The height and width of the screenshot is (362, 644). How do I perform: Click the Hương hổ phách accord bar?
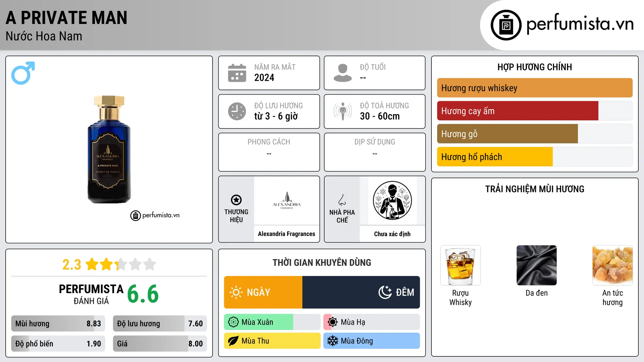pos(535,157)
